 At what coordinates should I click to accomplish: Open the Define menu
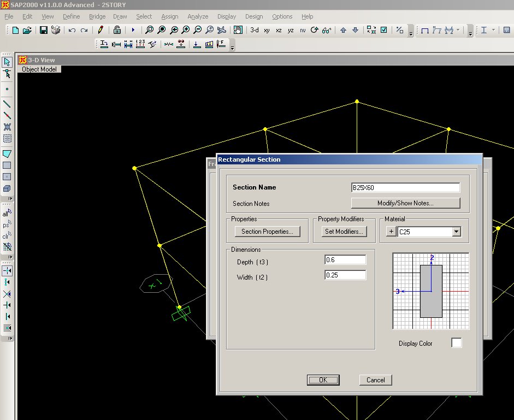72,16
